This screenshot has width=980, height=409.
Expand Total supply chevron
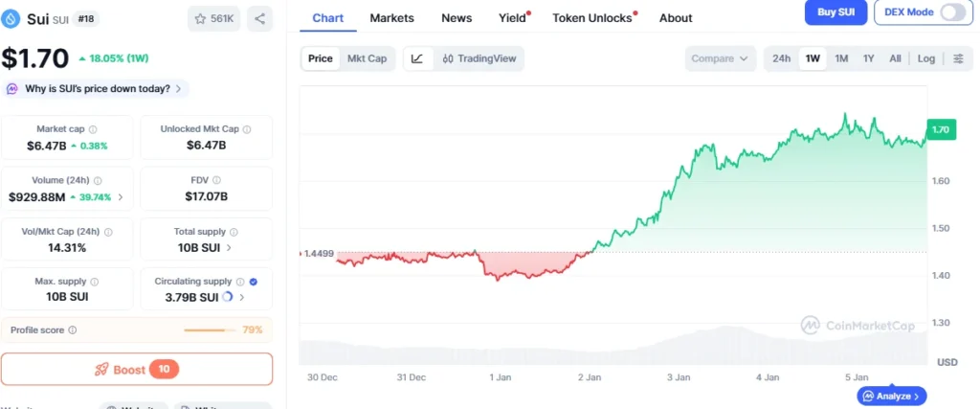pos(228,248)
